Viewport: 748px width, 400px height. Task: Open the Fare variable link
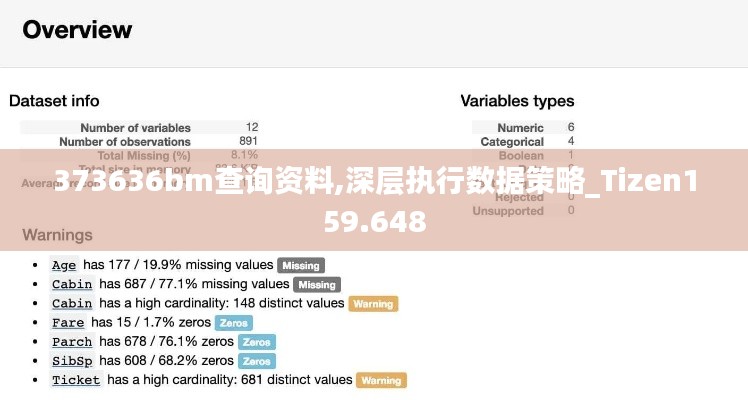point(68,323)
